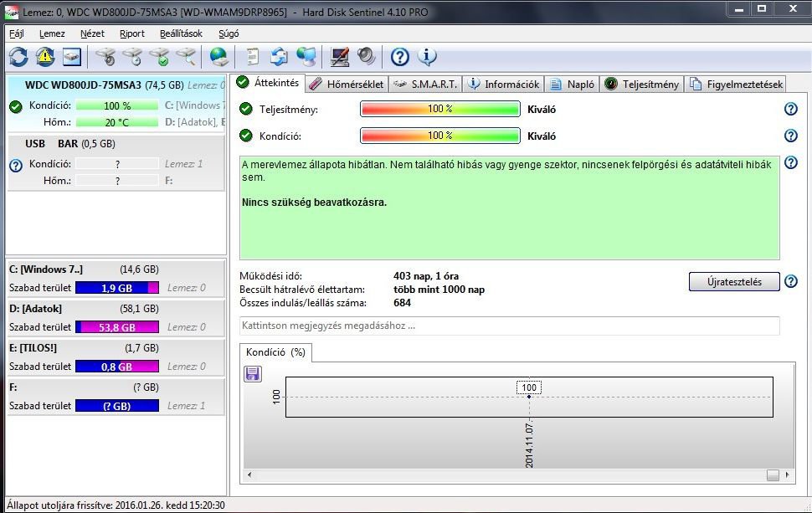Open the Riport menu
This screenshot has width=812, height=513.
click(x=132, y=33)
